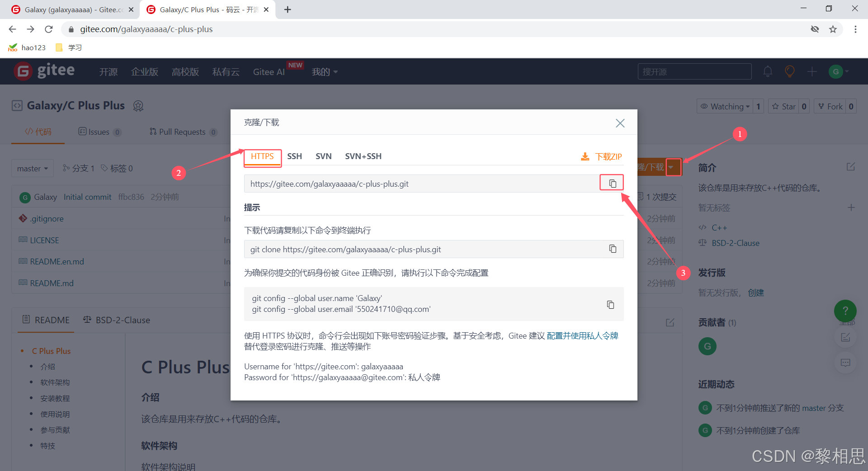Click the Gitee logo

(x=44, y=71)
